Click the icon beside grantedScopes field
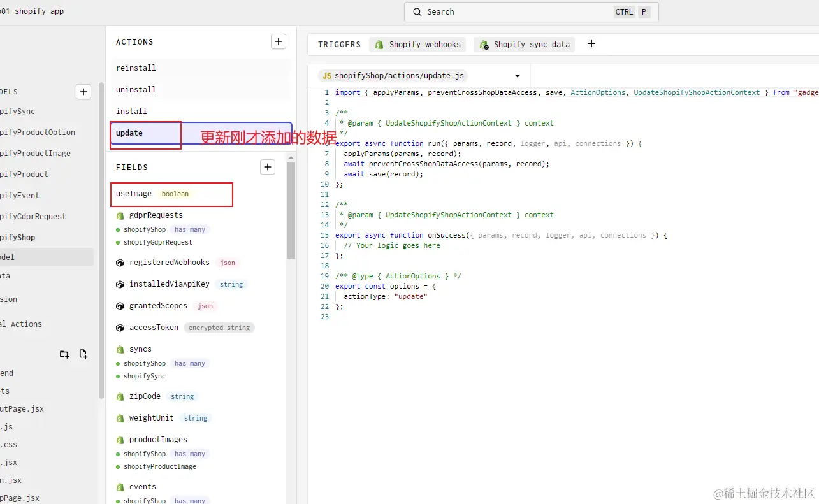Image resolution: width=819 pixels, height=504 pixels. coord(120,306)
